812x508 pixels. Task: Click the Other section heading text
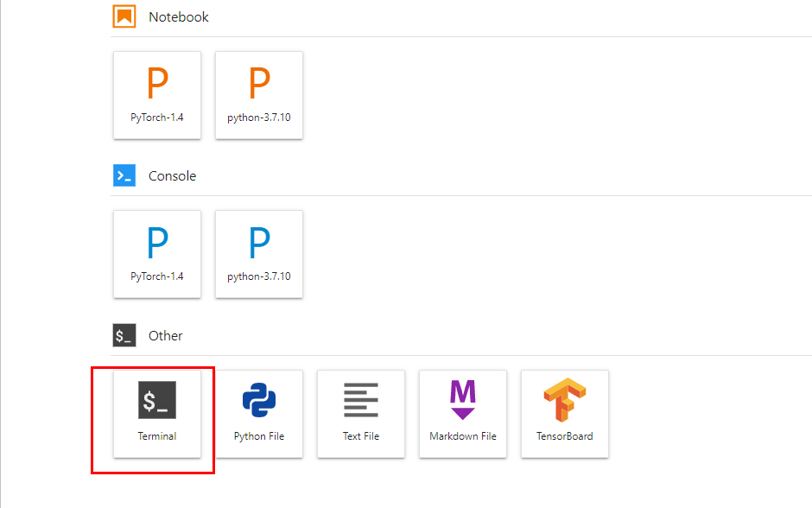[166, 336]
